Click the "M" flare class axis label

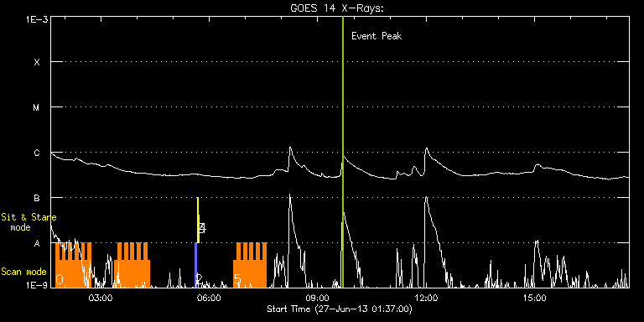(x=37, y=107)
